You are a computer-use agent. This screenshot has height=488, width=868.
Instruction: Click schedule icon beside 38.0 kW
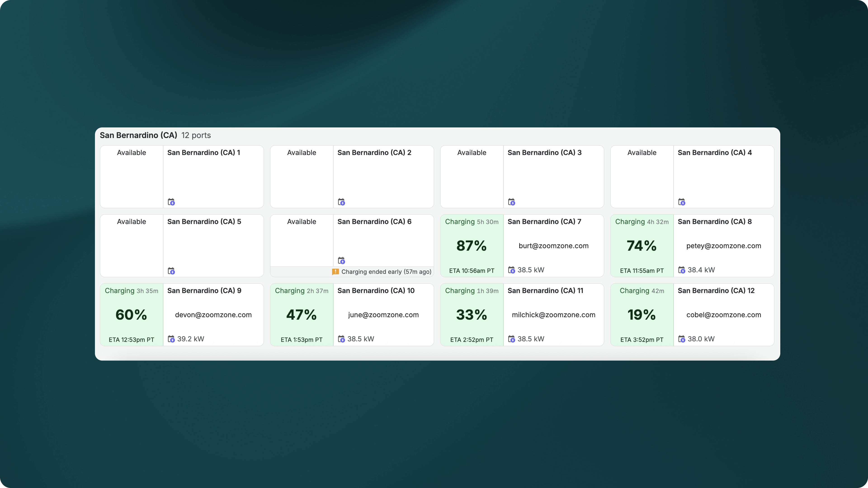(x=682, y=339)
